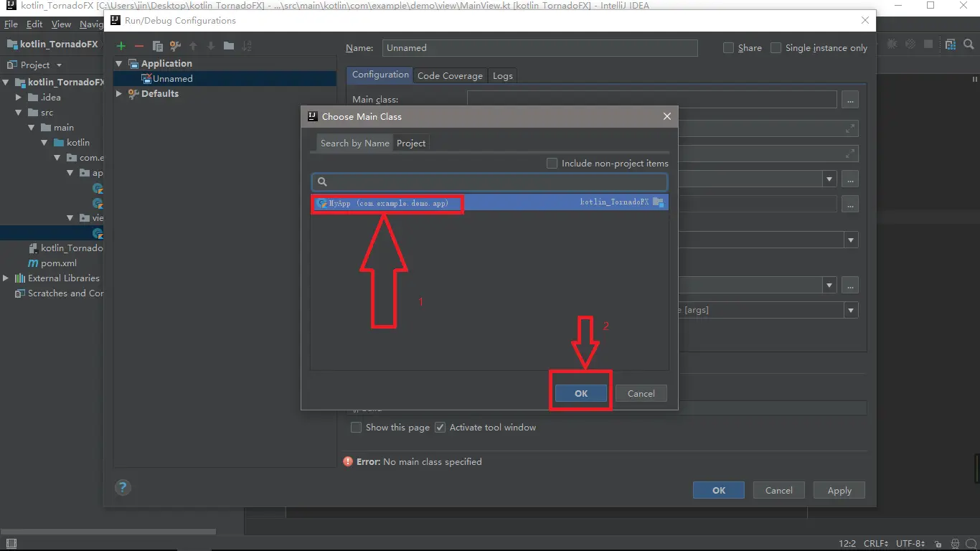Open the View menu
Image resolution: width=980 pixels, height=551 pixels.
click(61, 24)
